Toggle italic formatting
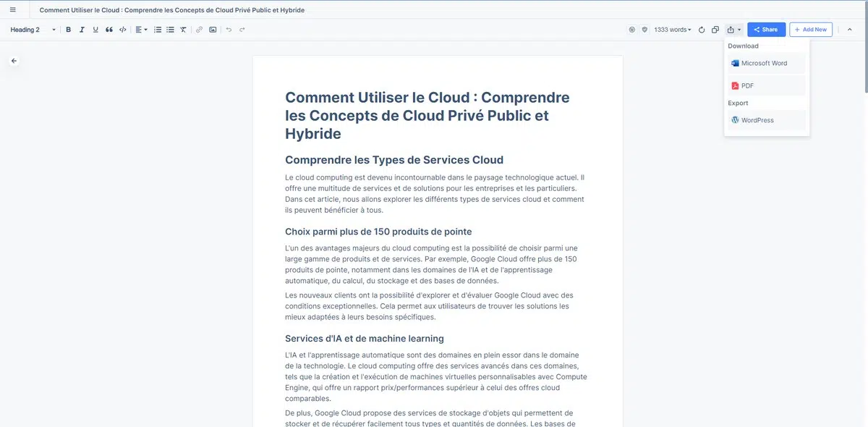Viewport: 868px width, 427px height. point(82,30)
